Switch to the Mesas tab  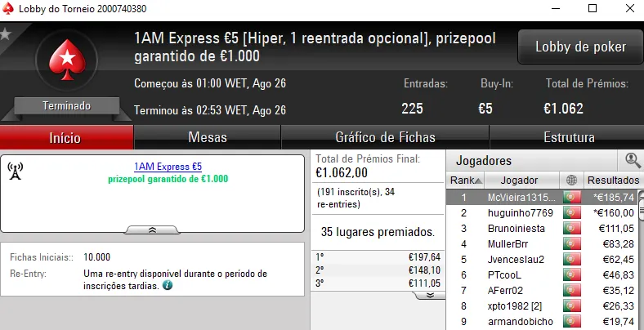pyautogui.click(x=207, y=137)
